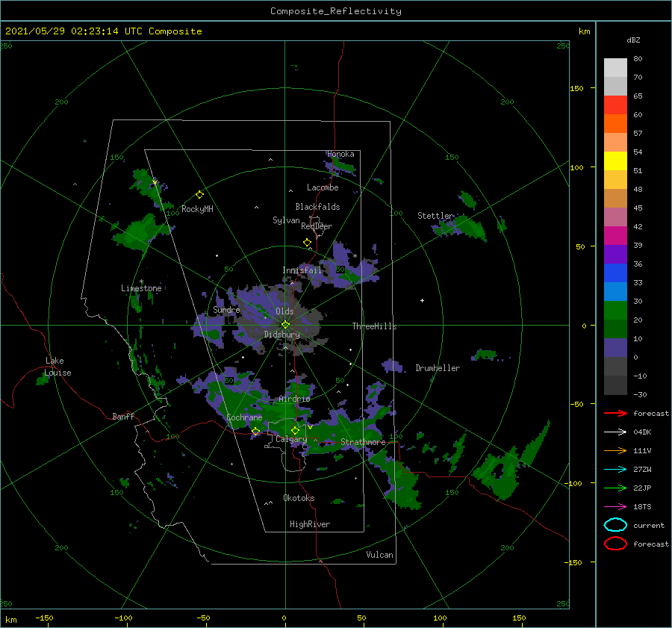Select the slate purple 0-10 dBZ swatch

[615, 348]
